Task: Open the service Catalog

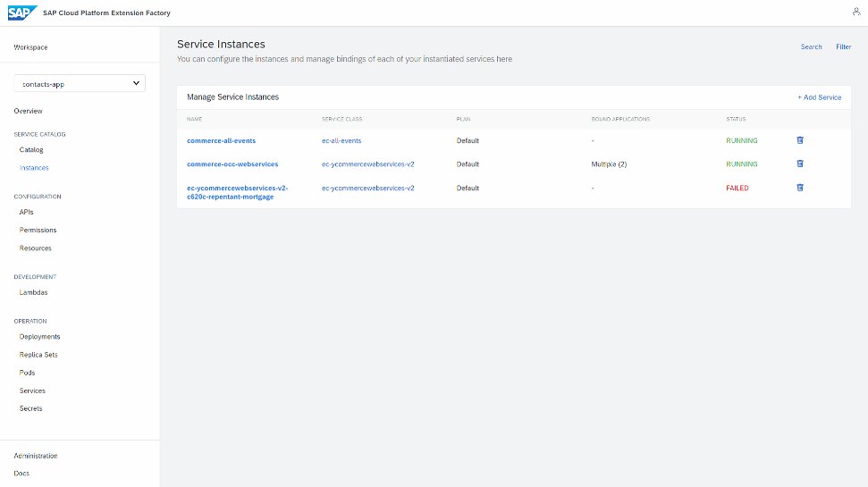Action: point(31,150)
